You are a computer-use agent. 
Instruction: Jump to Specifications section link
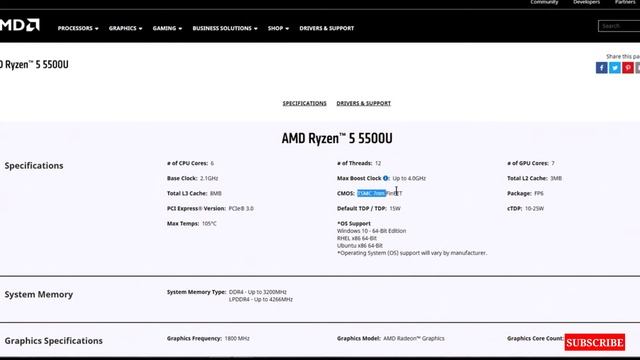click(304, 103)
